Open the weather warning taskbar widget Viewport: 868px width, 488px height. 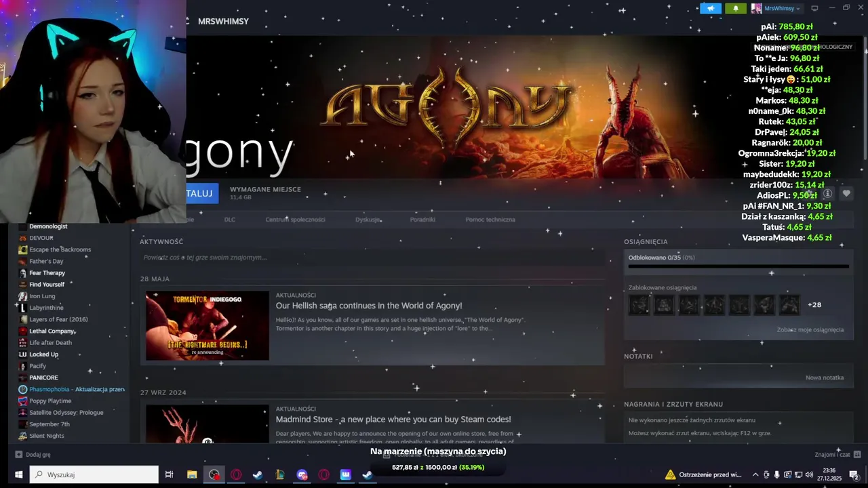704,474
